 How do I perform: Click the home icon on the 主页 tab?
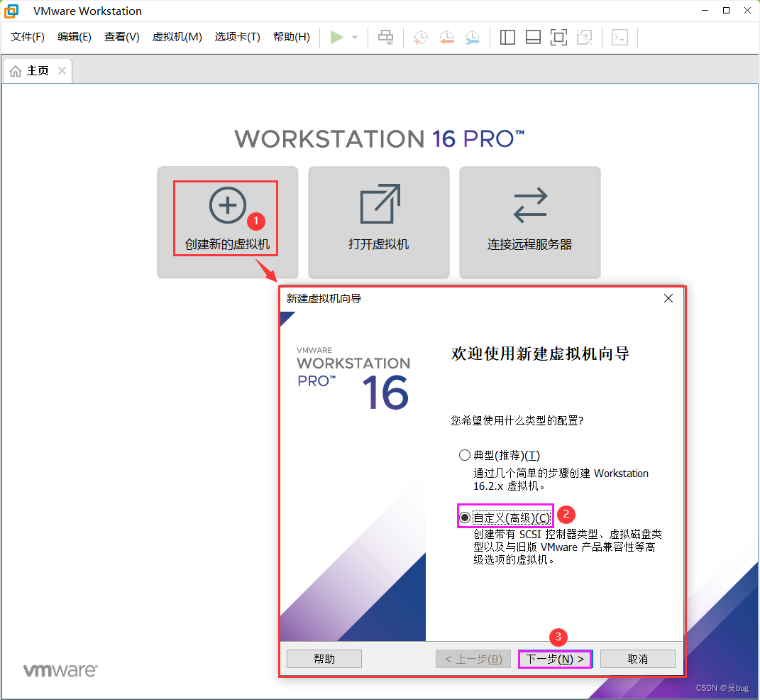(16, 71)
